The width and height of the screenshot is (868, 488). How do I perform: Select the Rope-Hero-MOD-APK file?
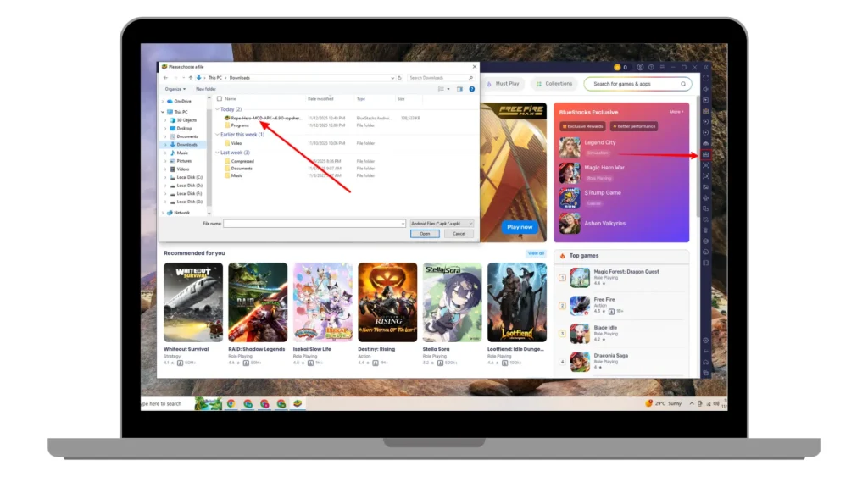[x=266, y=118]
